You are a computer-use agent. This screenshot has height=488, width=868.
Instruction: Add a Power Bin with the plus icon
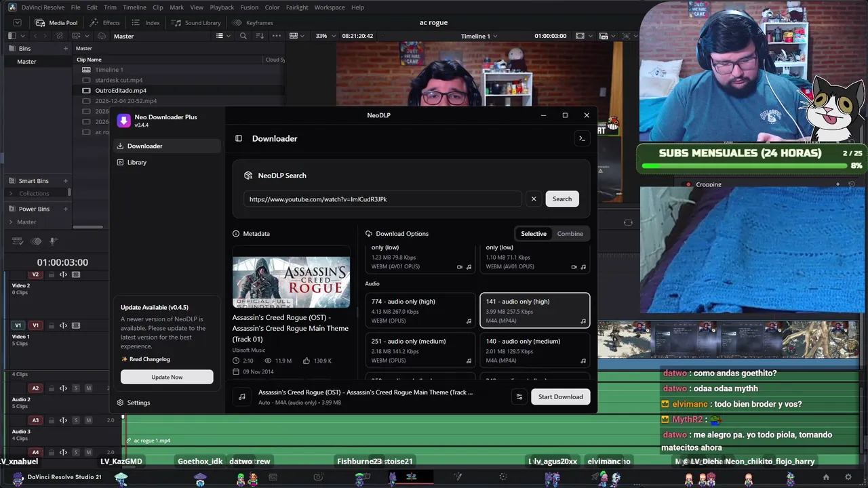coord(66,209)
